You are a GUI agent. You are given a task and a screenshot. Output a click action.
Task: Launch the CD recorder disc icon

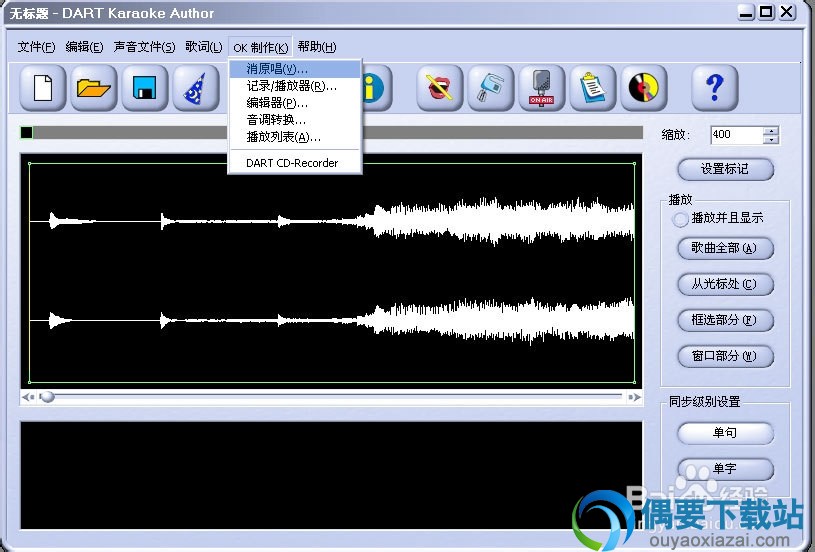[x=643, y=88]
